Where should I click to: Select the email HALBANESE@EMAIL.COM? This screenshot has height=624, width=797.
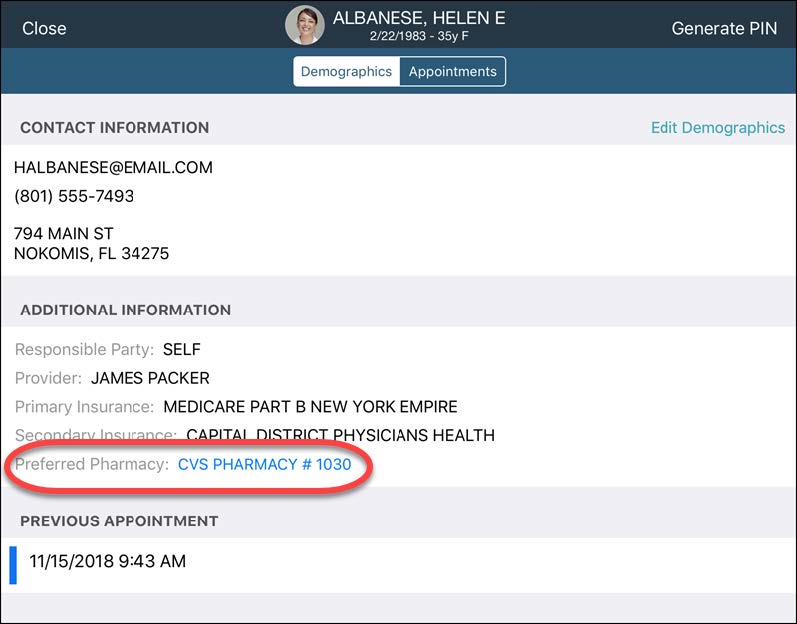pos(113,168)
